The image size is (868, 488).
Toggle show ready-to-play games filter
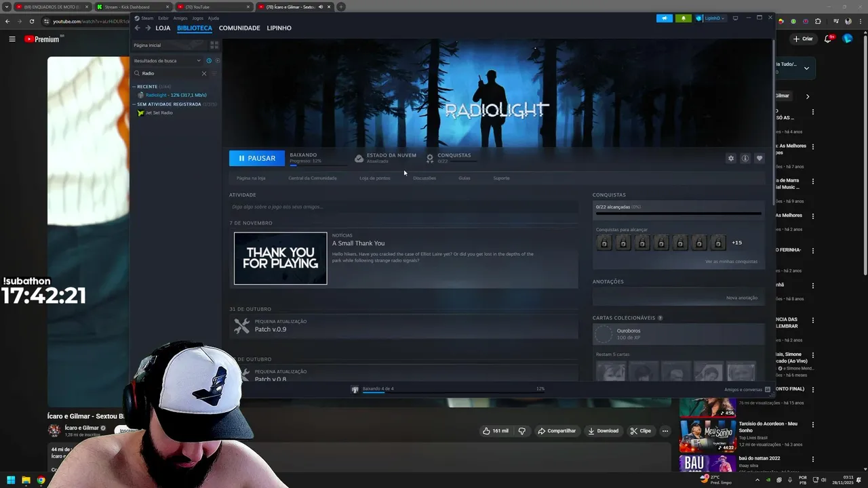[217, 60]
